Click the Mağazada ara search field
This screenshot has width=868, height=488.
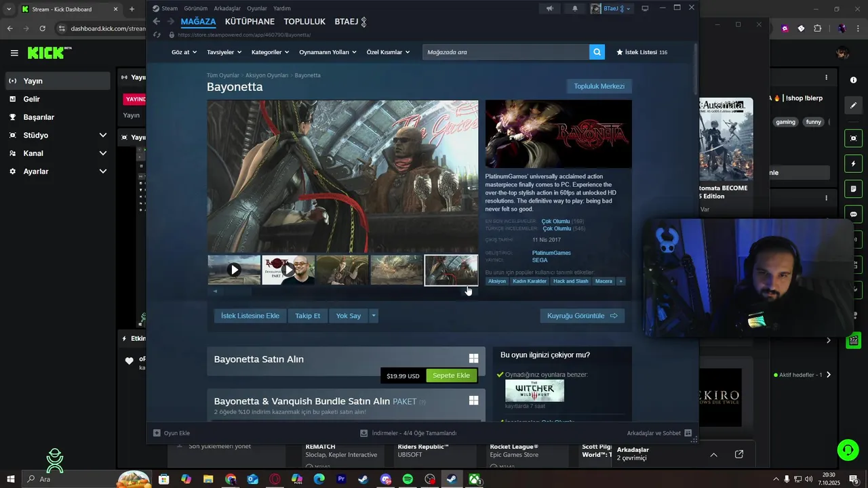click(x=506, y=52)
